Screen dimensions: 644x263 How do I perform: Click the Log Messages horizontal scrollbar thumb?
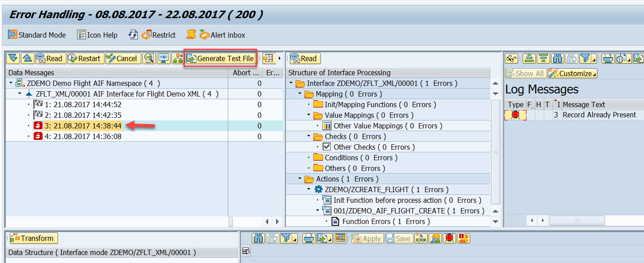578,220
